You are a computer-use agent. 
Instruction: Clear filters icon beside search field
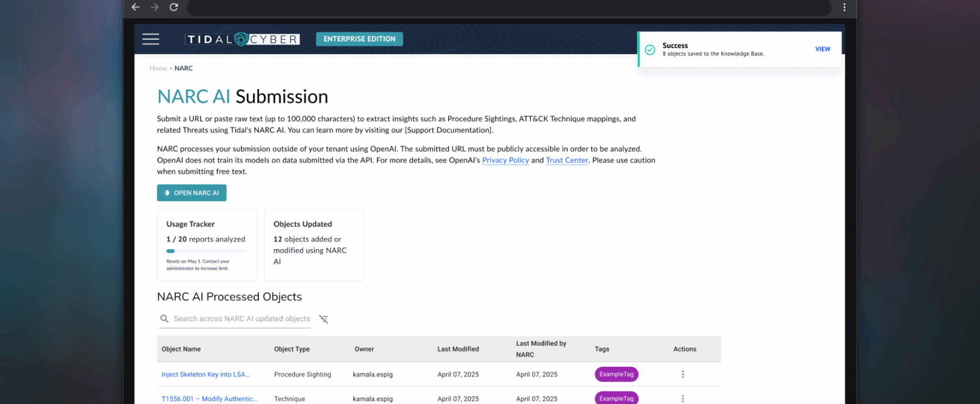[324, 319]
